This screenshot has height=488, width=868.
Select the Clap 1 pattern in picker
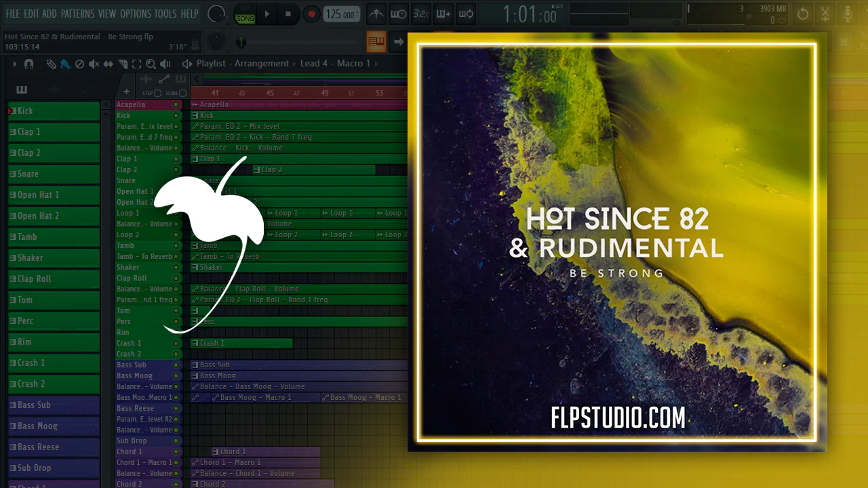point(54,132)
